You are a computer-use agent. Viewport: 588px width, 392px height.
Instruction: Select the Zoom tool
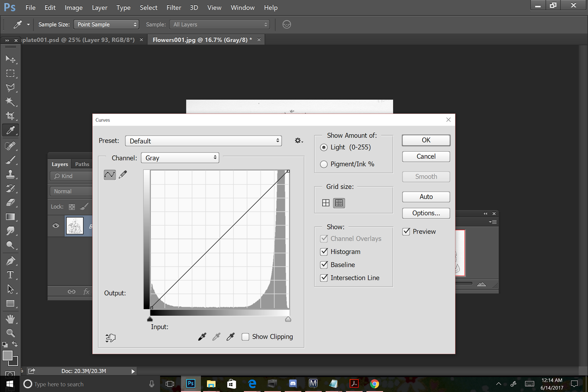tap(10, 333)
